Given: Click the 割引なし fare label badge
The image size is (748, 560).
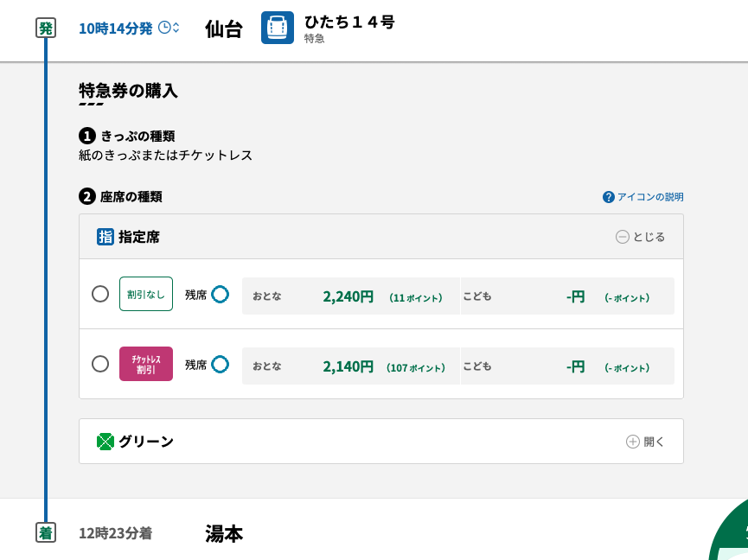Looking at the screenshot, I should [146, 294].
